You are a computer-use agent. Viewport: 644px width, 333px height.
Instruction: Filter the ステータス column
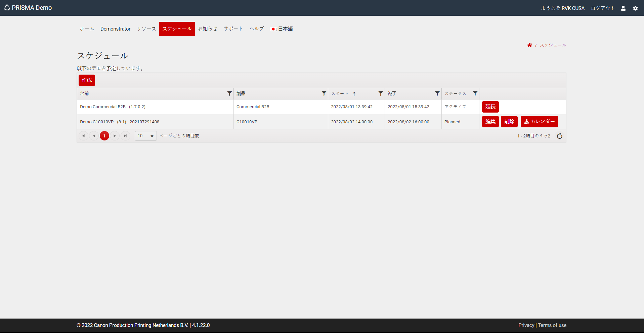475,93
